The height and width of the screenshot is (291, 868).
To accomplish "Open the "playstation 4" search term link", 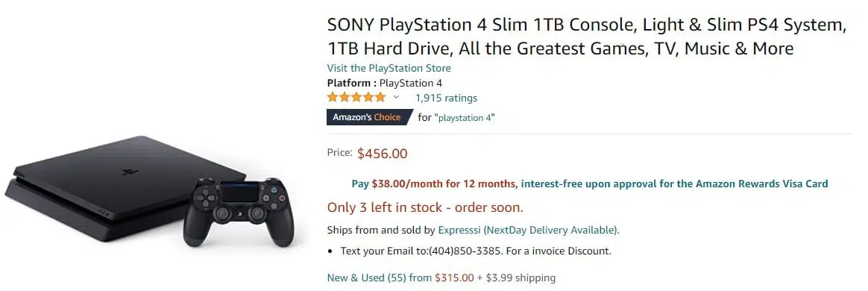I will 465,117.
